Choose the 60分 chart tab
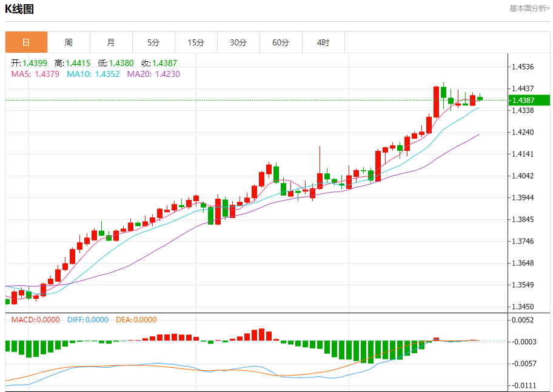This screenshot has height=392, width=553. pyautogui.click(x=281, y=42)
